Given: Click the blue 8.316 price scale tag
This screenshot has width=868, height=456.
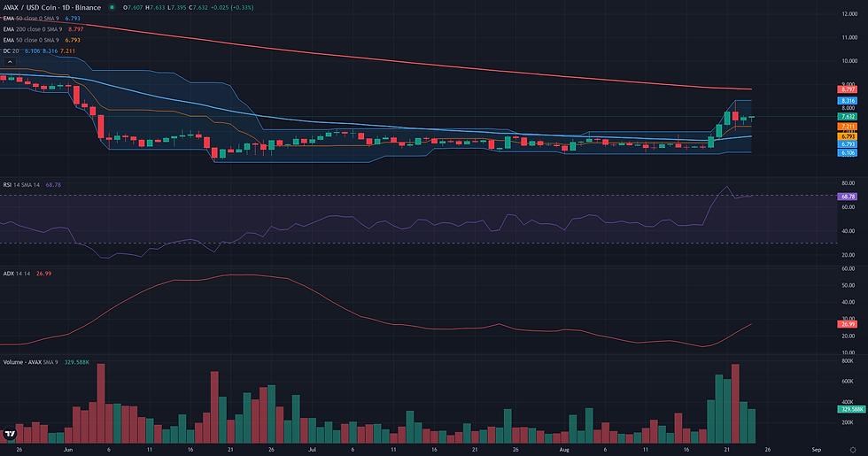Looking at the screenshot, I should click(x=847, y=101).
